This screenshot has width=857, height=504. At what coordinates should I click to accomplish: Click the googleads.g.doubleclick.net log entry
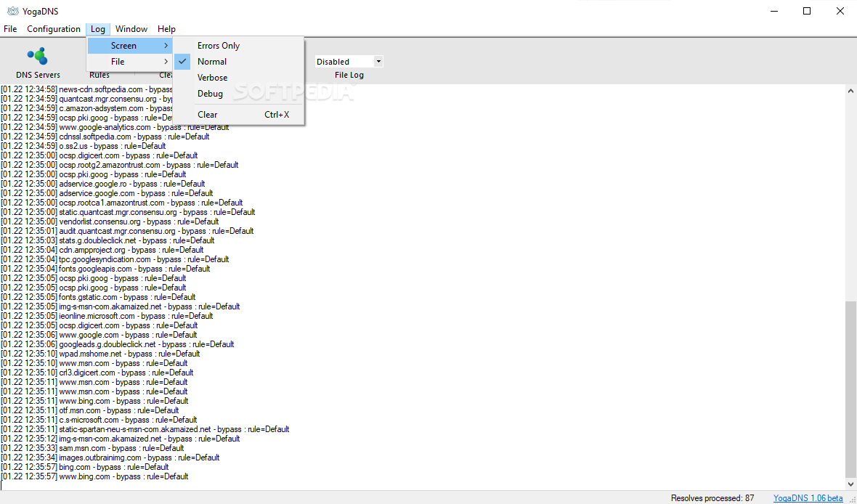[x=118, y=344]
